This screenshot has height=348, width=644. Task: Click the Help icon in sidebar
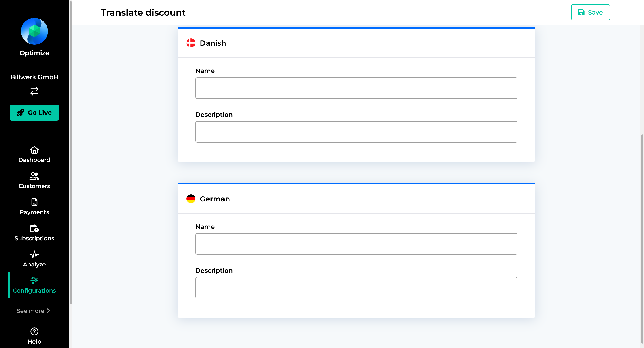point(34,331)
